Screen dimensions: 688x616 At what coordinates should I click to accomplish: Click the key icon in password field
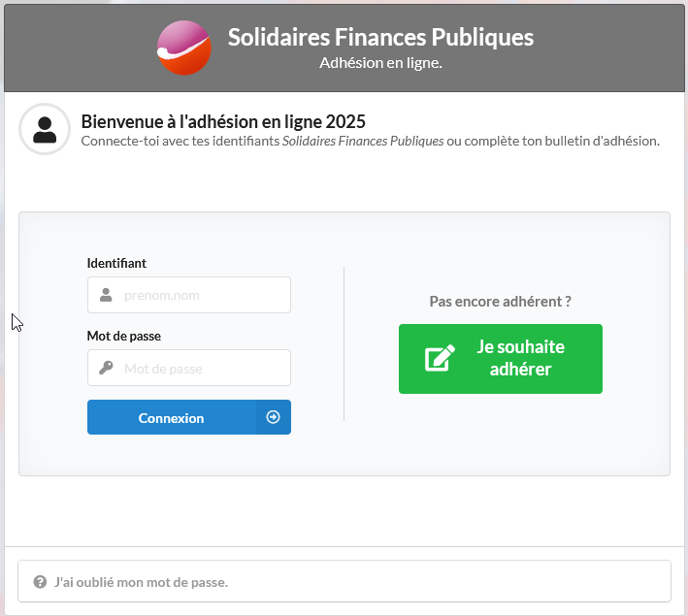[106, 368]
